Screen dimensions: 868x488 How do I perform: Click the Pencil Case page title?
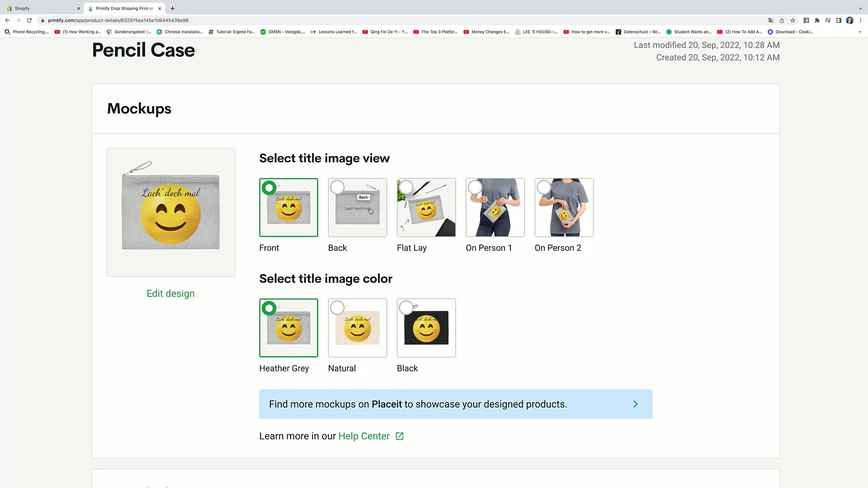(143, 50)
